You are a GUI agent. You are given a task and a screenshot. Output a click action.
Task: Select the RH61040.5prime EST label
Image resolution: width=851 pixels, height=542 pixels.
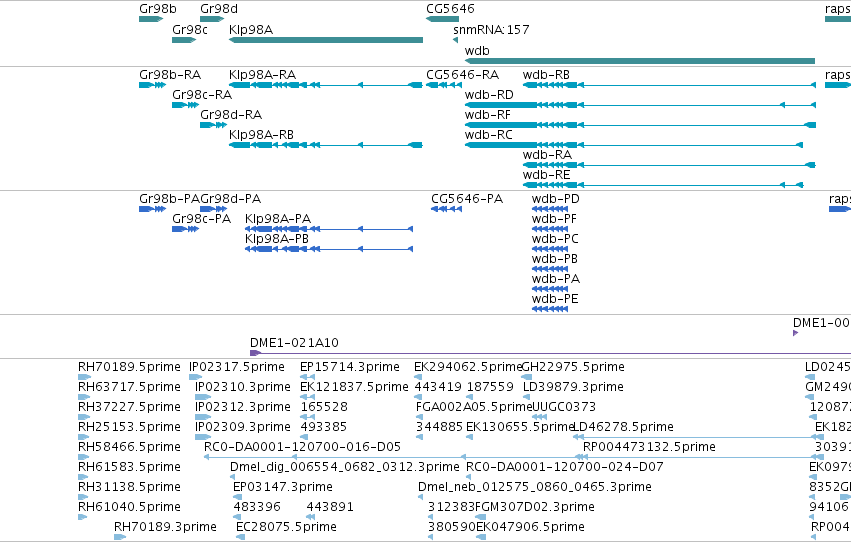pyautogui.click(x=129, y=507)
